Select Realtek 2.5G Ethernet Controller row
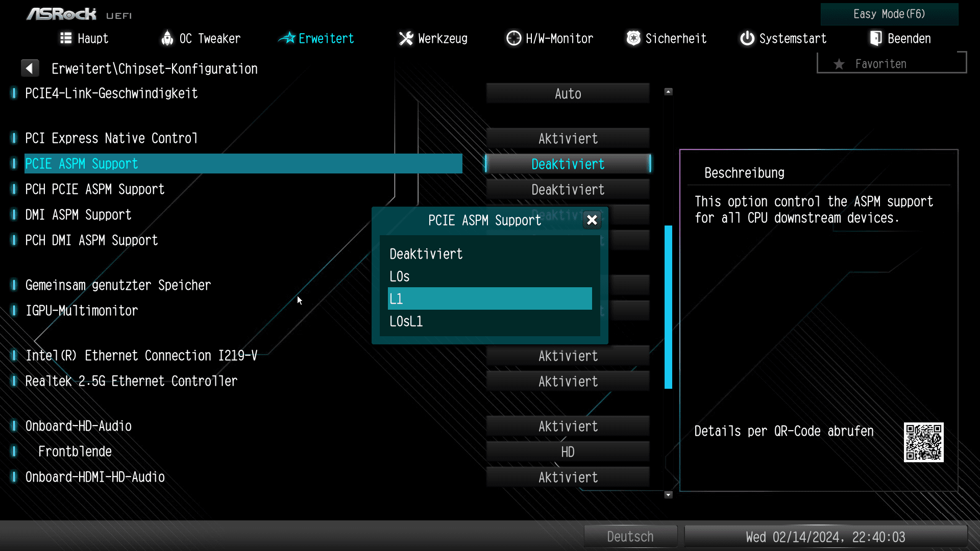Screen dimensions: 980x551 pos(243,381)
